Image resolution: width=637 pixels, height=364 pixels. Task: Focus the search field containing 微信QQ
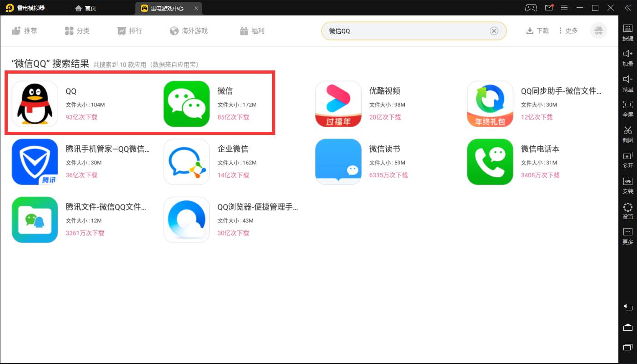click(404, 31)
